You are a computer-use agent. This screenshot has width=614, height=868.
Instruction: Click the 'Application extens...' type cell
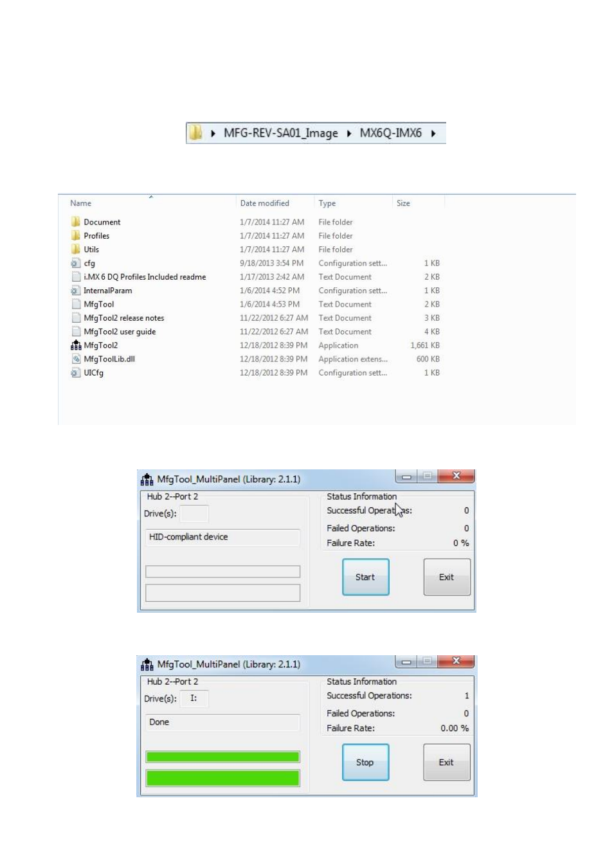tap(353, 359)
